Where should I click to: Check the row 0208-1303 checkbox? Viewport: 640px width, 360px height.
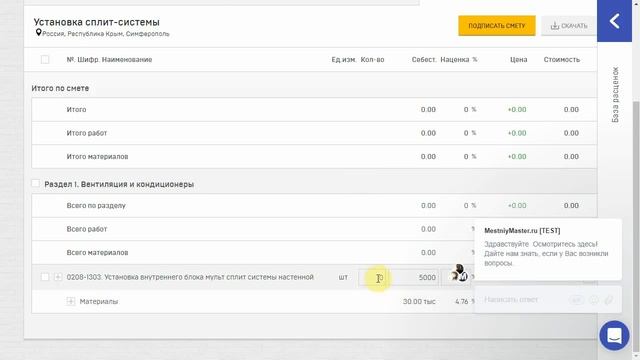point(45,277)
